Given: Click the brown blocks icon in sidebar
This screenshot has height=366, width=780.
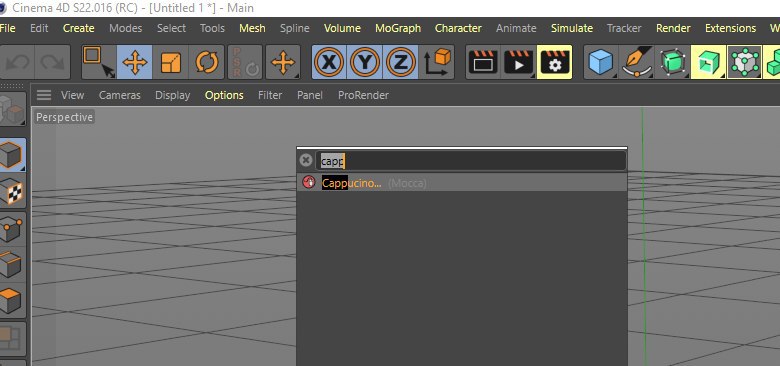Looking at the screenshot, I should tap(12, 339).
